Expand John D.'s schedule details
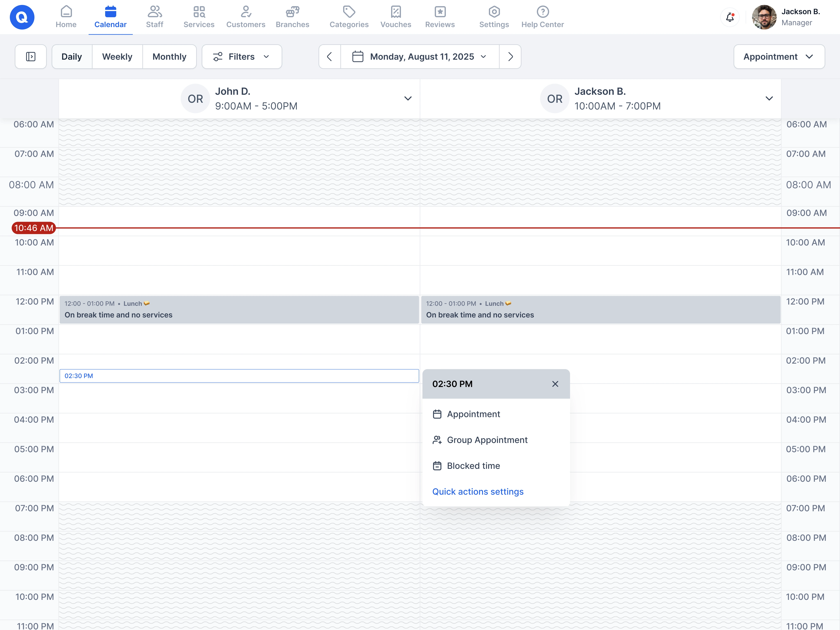Image resolution: width=840 pixels, height=630 pixels. [x=407, y=98]
